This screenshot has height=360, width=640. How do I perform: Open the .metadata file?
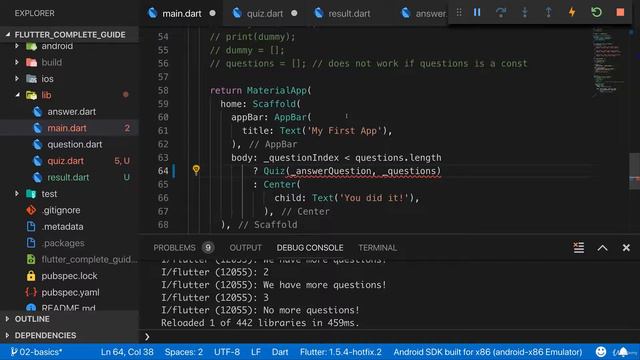click(69, 227)
